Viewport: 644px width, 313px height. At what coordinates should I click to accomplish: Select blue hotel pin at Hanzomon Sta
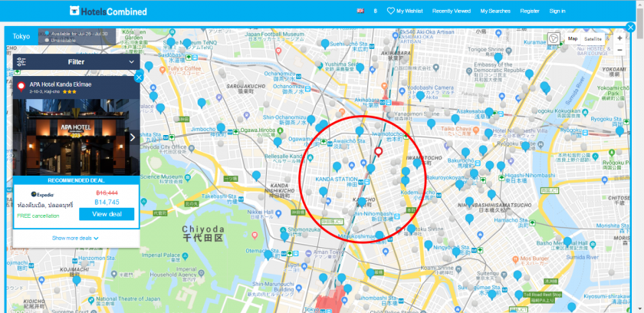pyautogui.click(x=77, y=280)
